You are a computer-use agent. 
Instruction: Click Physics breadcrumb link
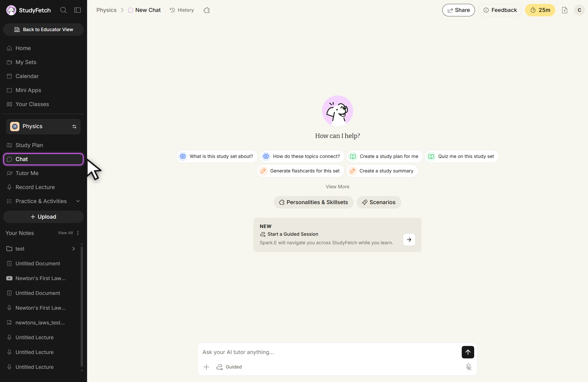click(x=106, y=10)
